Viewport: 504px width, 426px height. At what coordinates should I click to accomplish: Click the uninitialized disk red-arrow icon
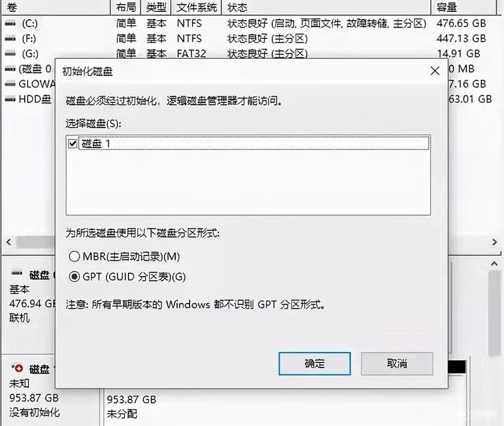17,368
